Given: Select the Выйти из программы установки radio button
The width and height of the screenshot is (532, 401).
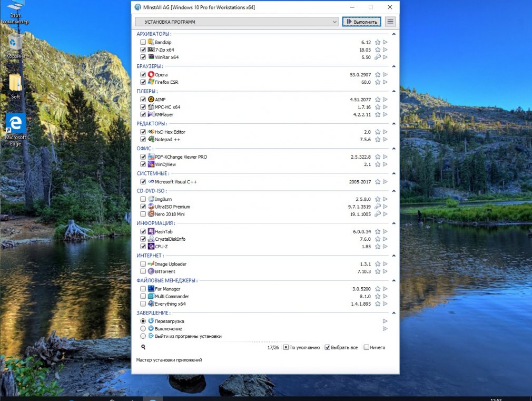Looking at the screenshot, I should [x=143, y=336].
